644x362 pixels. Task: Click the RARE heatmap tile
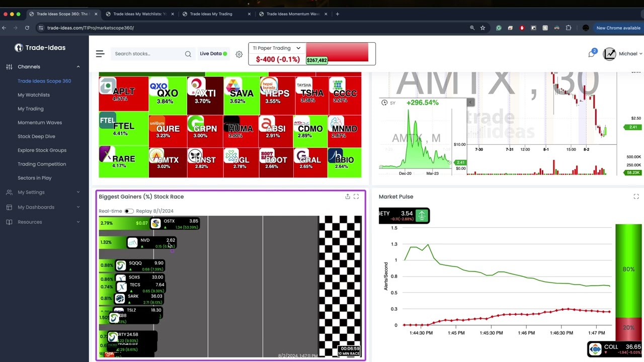(x=124, y=160)
